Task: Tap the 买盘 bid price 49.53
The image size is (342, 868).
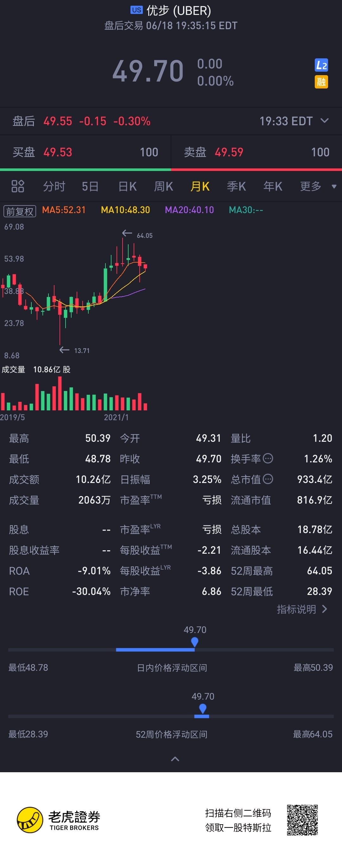Action: click(58, 152)
